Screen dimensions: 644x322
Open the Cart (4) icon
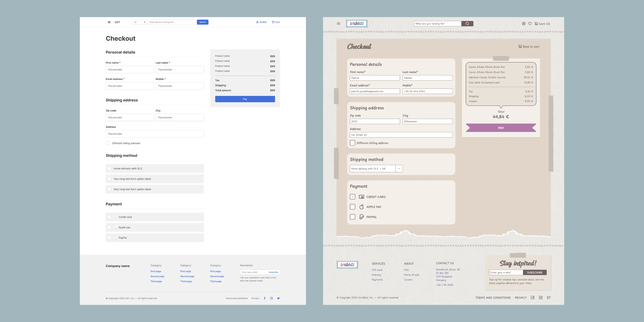point(542,24)
